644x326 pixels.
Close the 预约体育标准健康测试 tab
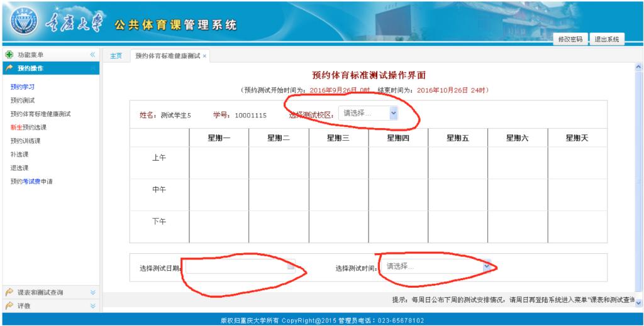pos(204,57)
